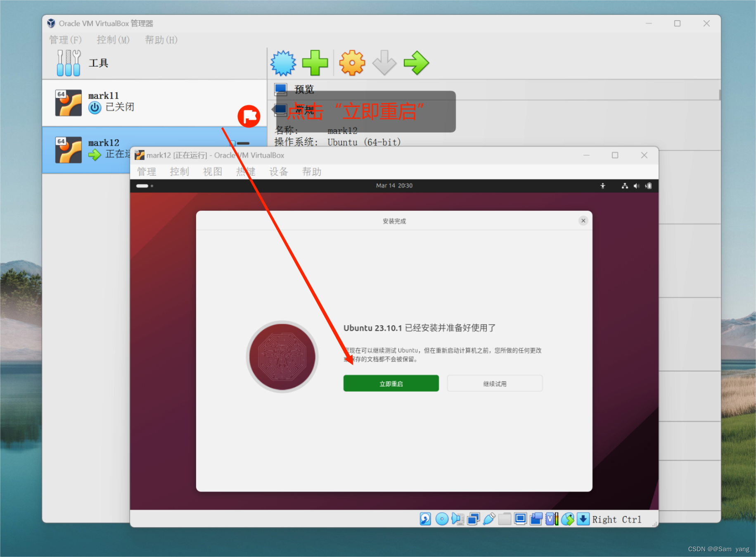Click the mouse integration status icon
The image size is (756, 557).
(568, 519)
